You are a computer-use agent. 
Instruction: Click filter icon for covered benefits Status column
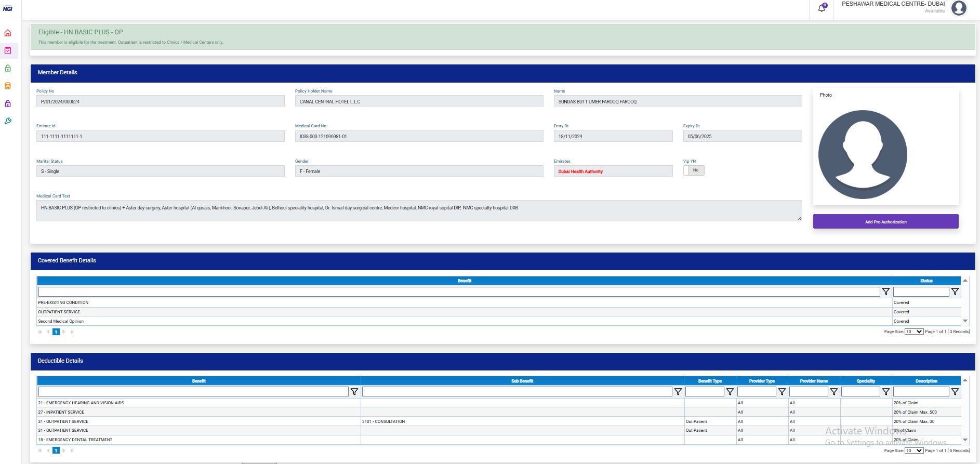[x=955, y=291]
